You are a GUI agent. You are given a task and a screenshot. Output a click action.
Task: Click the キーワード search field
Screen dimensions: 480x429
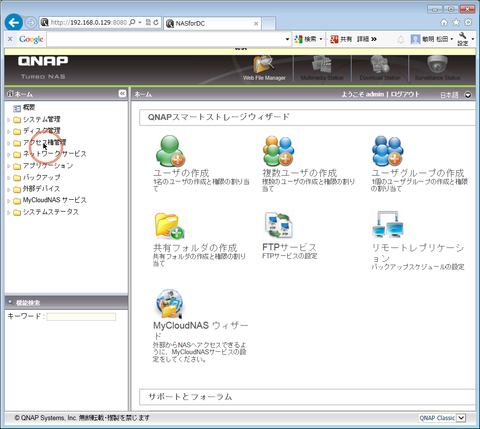click(81, 317)
